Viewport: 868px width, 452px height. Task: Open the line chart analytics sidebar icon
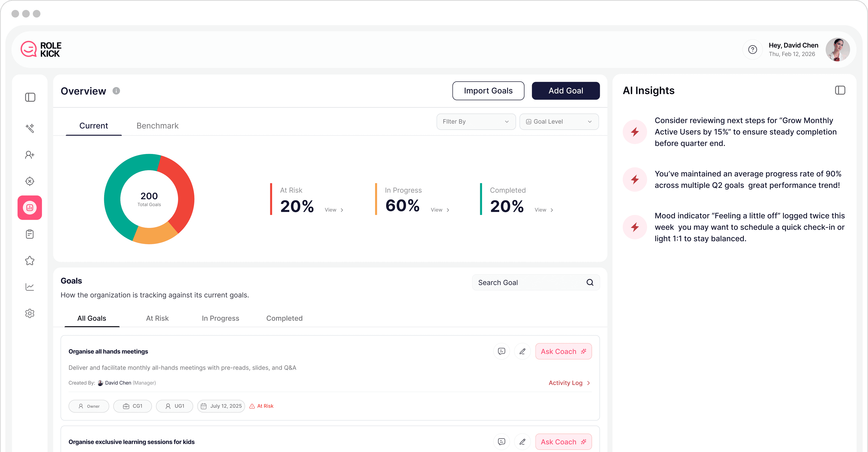(x=30, y=287)
